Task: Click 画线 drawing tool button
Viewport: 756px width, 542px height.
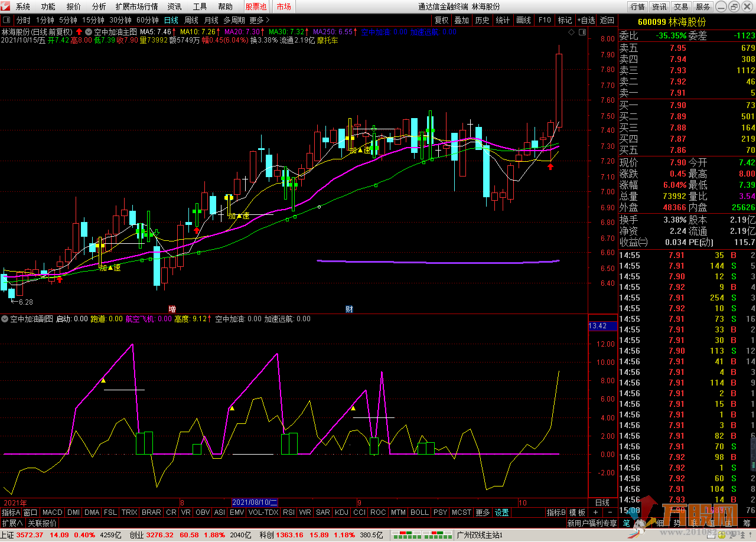Action: pos(524,20)
